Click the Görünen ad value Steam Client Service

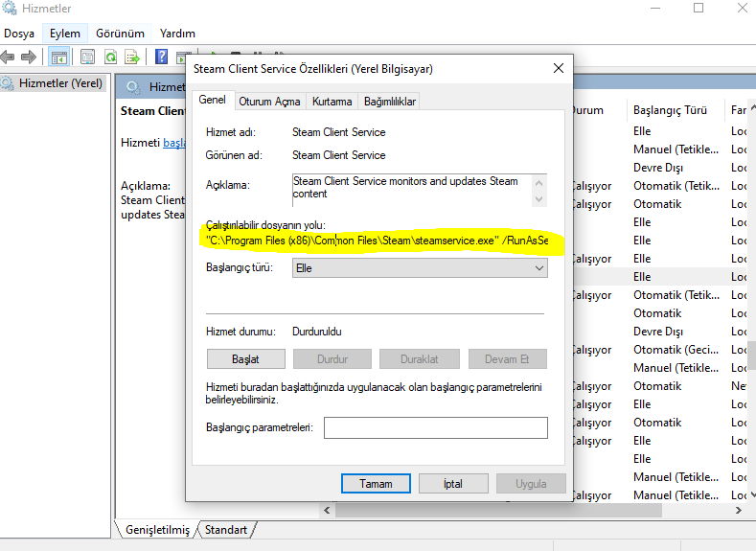(339, 155)
